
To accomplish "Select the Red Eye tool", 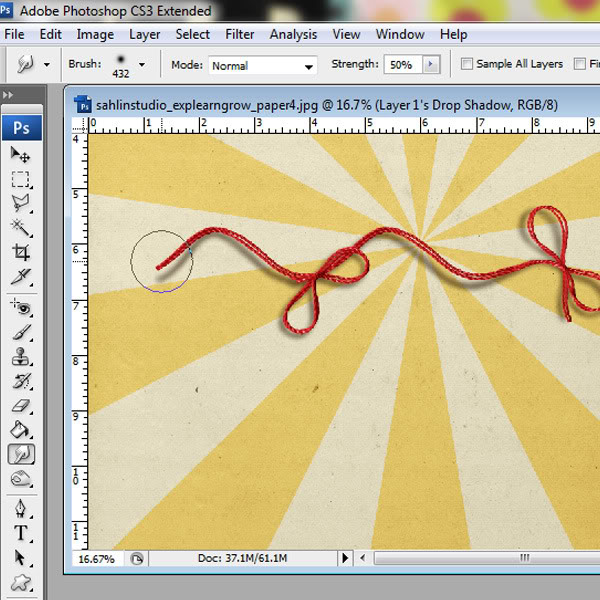I will click(21, 308).
